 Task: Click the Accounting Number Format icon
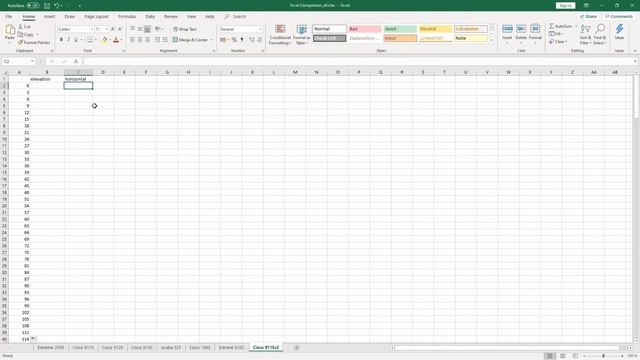click(223, 40)
